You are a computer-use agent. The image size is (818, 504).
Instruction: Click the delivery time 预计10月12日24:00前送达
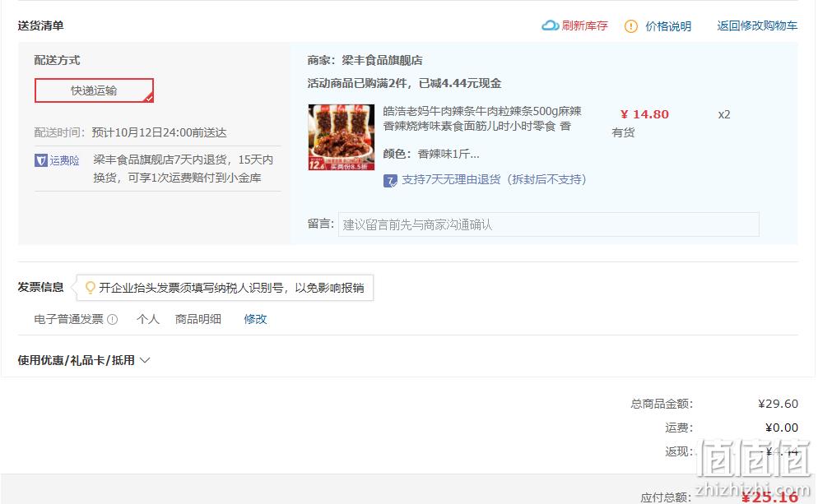(159, 132)
